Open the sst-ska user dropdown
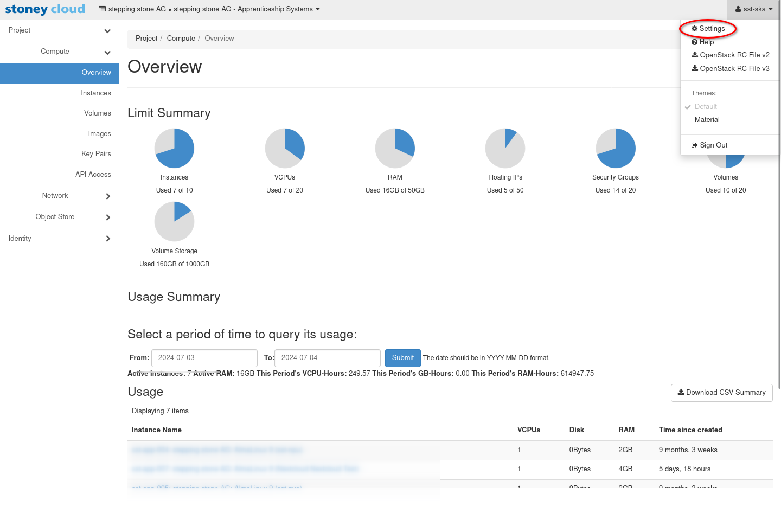Viewport: 781px width, 532px height. pyautogui.click(x=753, y=9)
